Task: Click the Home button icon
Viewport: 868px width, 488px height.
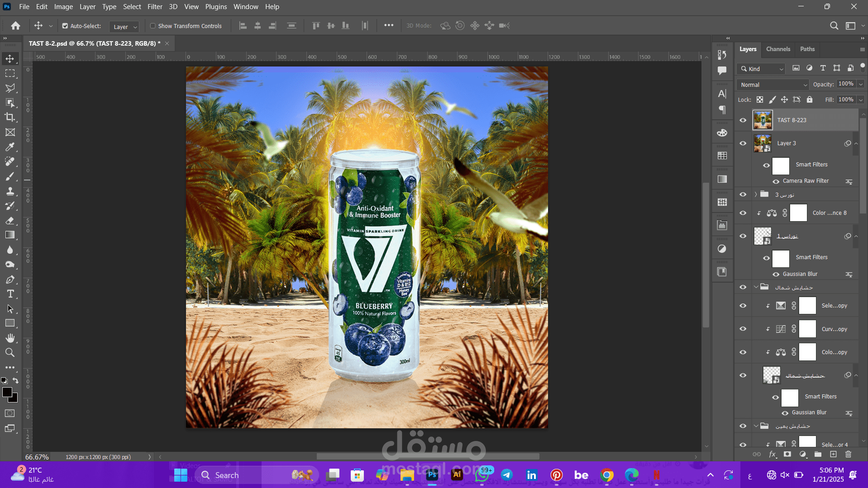Action: point(15,26)
